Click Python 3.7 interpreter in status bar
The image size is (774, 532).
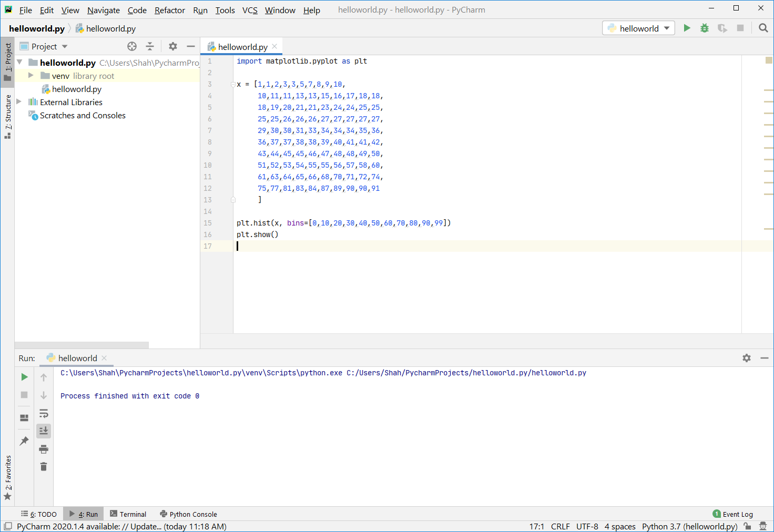(689, 526)
